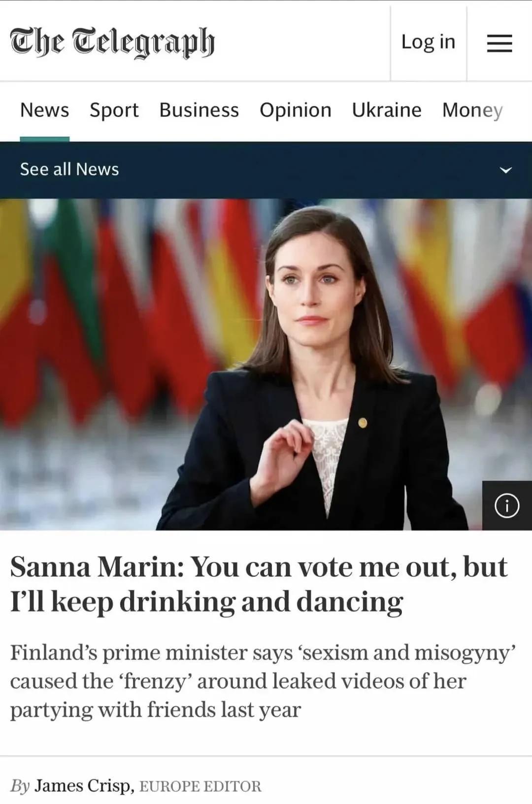Viewport: 532px width, 804px height.
Task: Open the Business section
Action: 199,110
